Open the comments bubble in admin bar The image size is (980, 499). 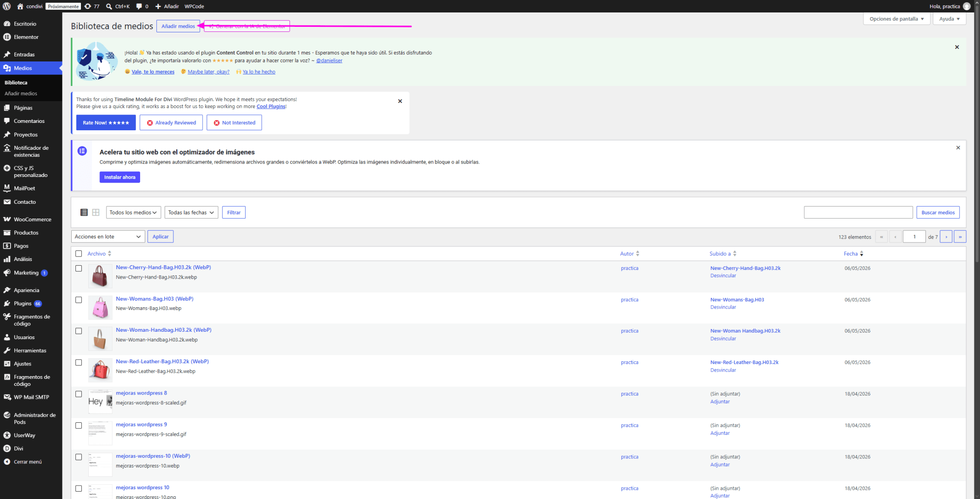point(139,6)
